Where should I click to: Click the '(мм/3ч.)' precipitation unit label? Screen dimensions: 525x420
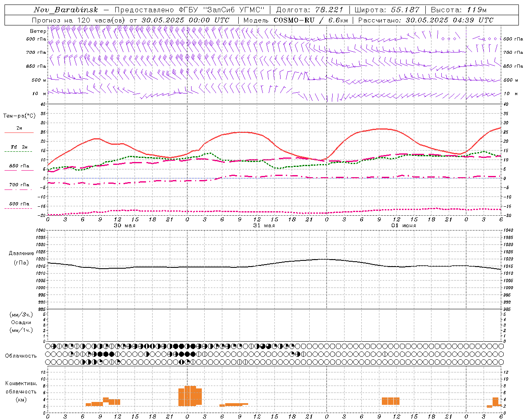21,315
